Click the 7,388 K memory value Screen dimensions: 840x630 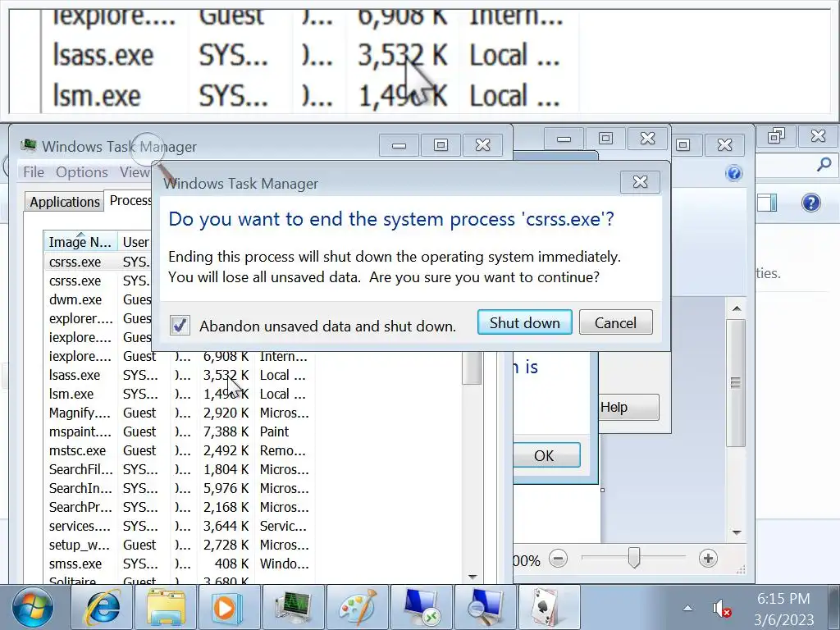coord(226,431)
